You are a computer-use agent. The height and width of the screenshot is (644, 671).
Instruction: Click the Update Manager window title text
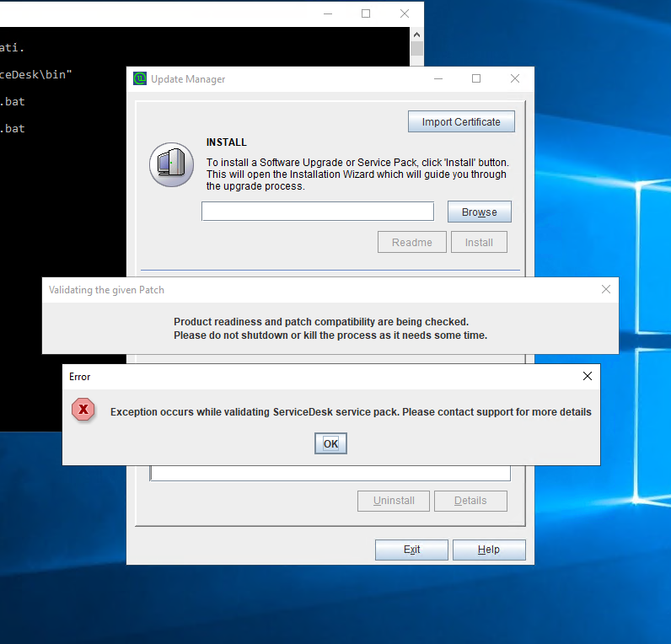tap(188, 79)
